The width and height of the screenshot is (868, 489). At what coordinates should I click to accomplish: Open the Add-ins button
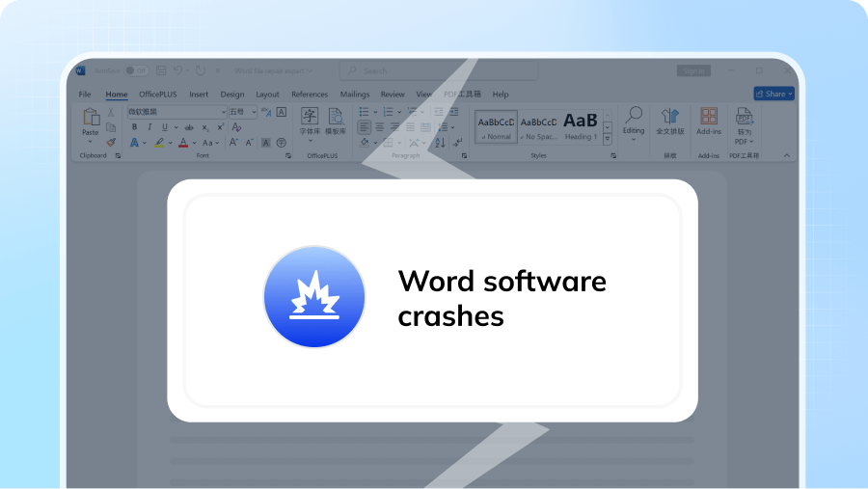click(x=709, y=122)
